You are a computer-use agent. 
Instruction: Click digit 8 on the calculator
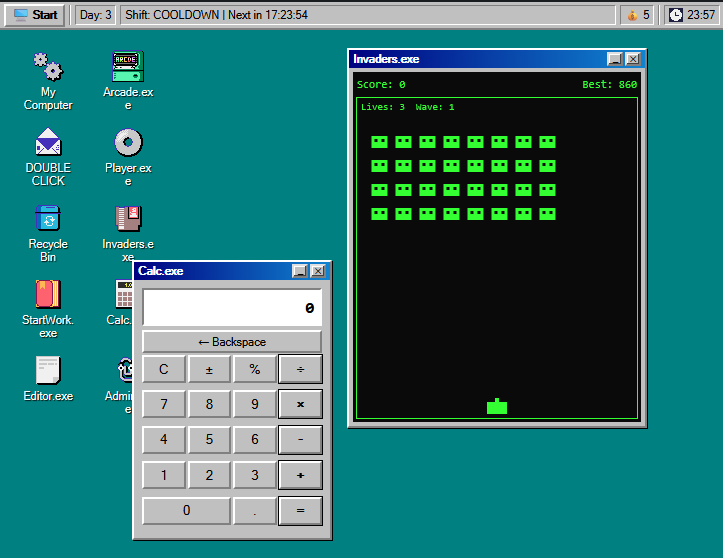(x=209, y=404)
